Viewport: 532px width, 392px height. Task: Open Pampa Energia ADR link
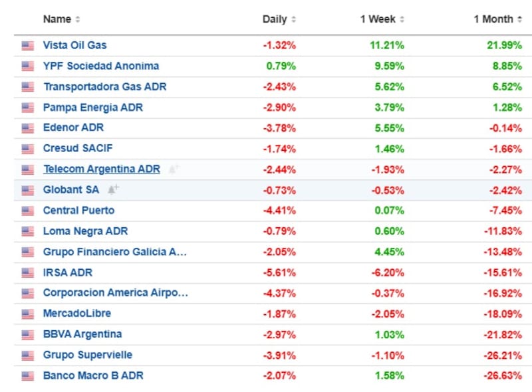tap(93, 107)
